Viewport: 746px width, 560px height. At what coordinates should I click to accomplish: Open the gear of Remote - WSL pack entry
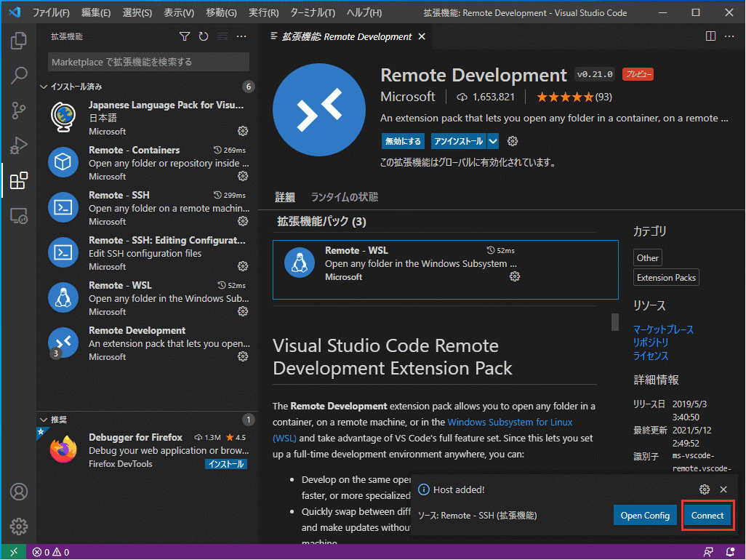point(514,276)
